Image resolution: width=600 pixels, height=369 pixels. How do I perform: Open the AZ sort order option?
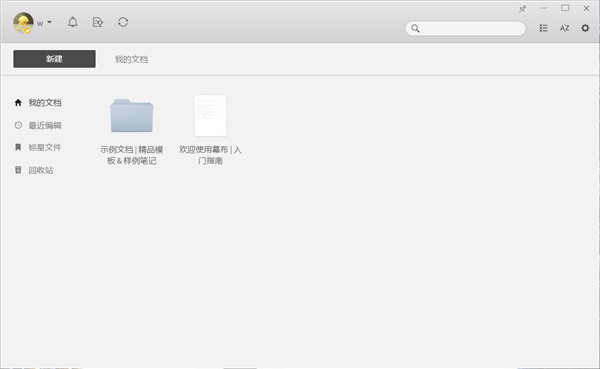tap(564, 28)
